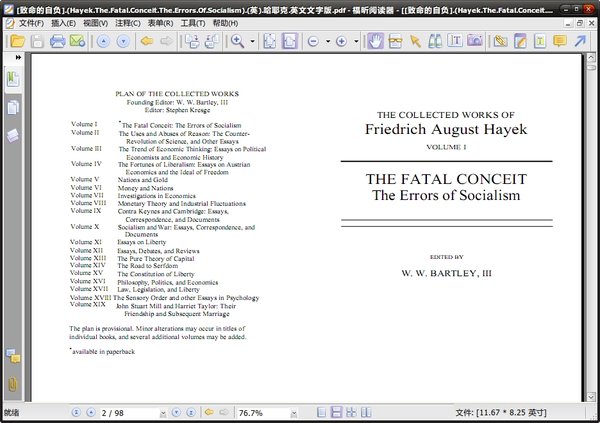Screen dimensions: 600x423
Task: Toggle the highlighted fit width icon
Action: (x=289, y=41)
